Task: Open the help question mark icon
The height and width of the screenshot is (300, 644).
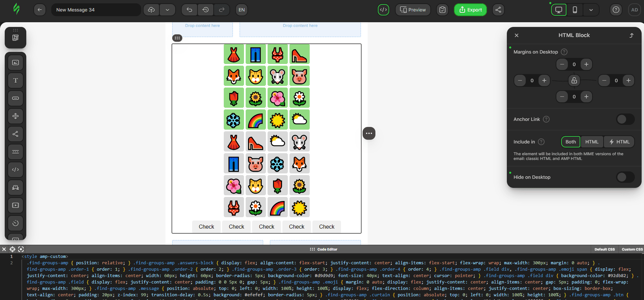Action: tap(616, 10)
